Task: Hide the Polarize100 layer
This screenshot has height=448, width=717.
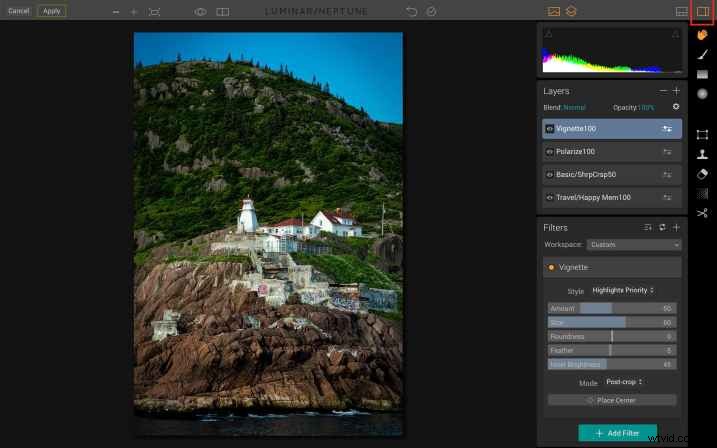Action: (x=550, y=152)
